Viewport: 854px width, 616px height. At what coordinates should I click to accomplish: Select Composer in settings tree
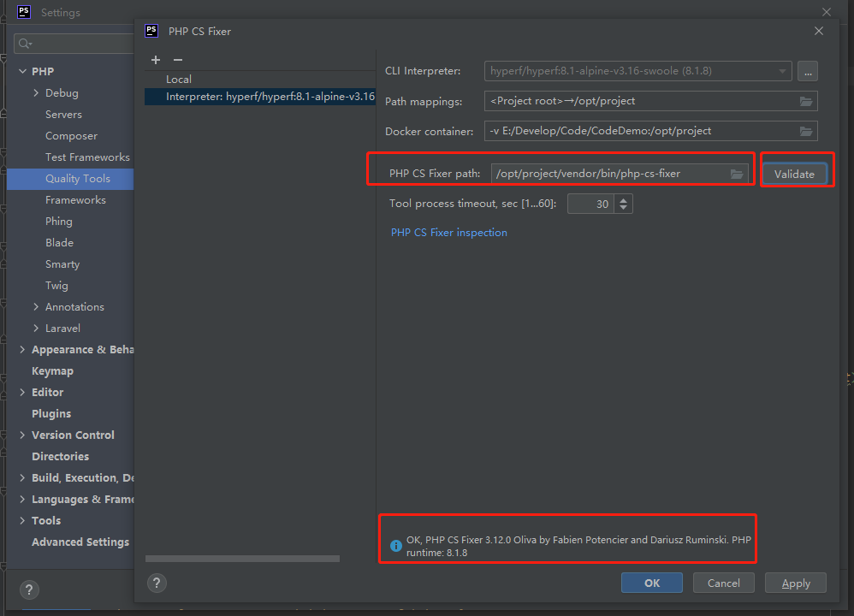(71, 136)
